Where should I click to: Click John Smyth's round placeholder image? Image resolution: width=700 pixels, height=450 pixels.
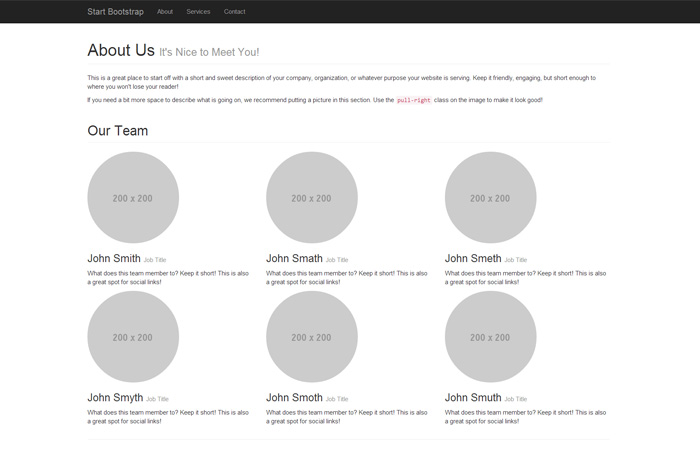(133, 337)
